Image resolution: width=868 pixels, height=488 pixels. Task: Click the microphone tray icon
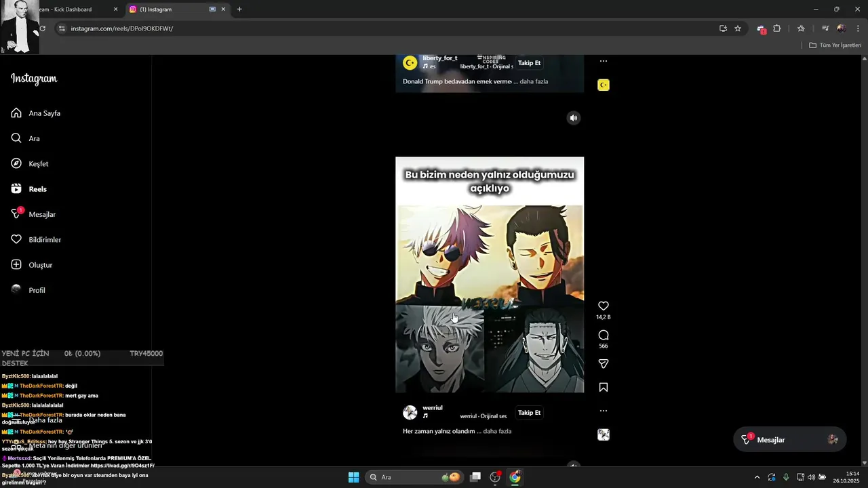[786, 477]
